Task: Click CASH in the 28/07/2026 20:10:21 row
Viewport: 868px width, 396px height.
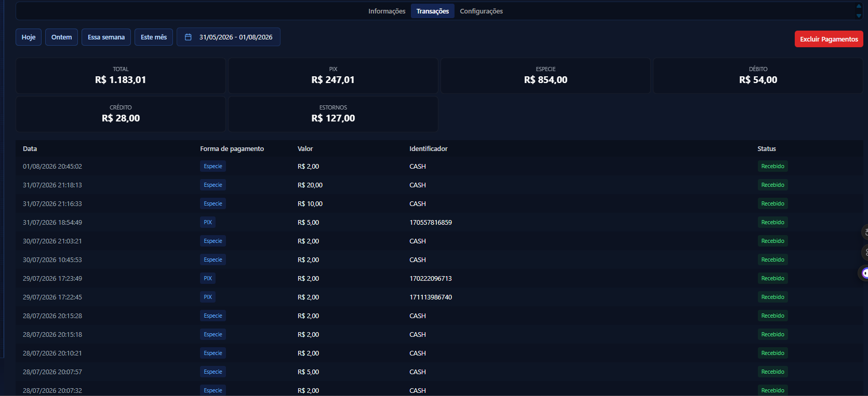Action: (418, 353)
